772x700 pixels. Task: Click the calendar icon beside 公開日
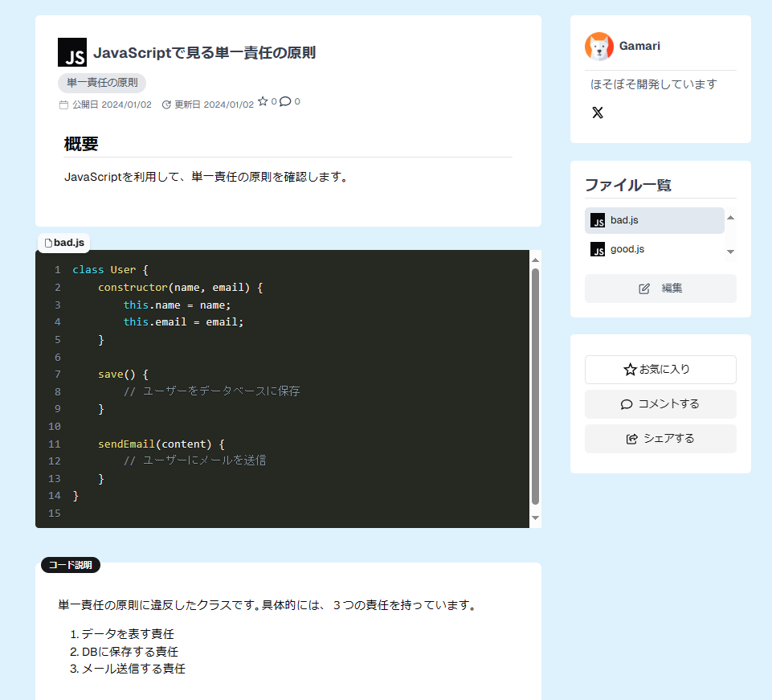click(x=63, y=105)
